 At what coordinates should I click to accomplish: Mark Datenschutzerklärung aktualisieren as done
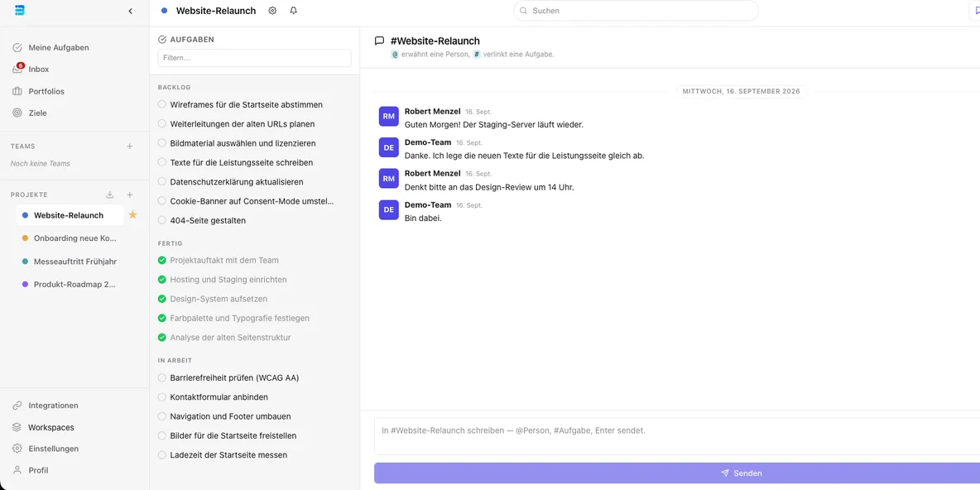coord(162,182)
